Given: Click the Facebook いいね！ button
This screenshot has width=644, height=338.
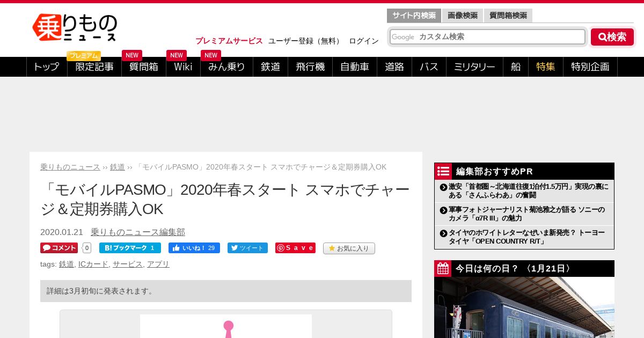Looking at the screenshot, I should [x=194, y=248].
